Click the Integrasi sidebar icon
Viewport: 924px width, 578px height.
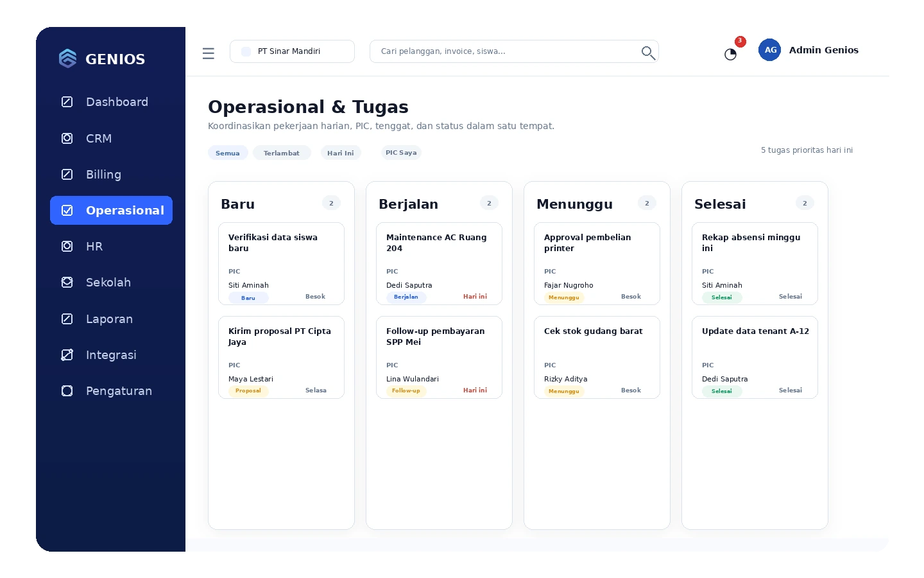(67, 355)
